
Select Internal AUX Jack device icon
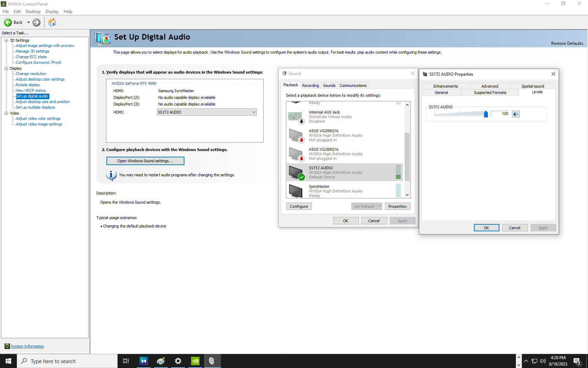(296, 117)
